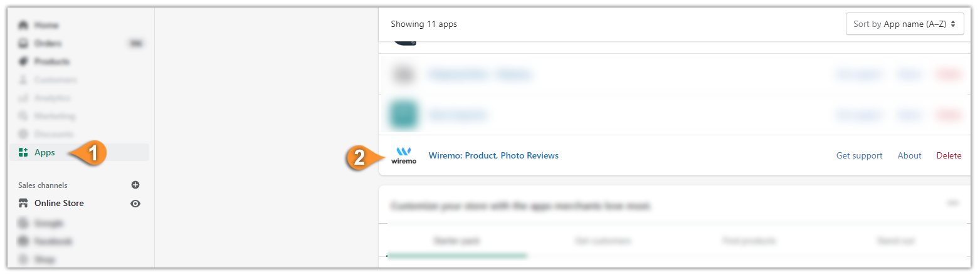
Task: Click the blurred teal app icon
Action: pyautogui.click(x=404, y=115)
